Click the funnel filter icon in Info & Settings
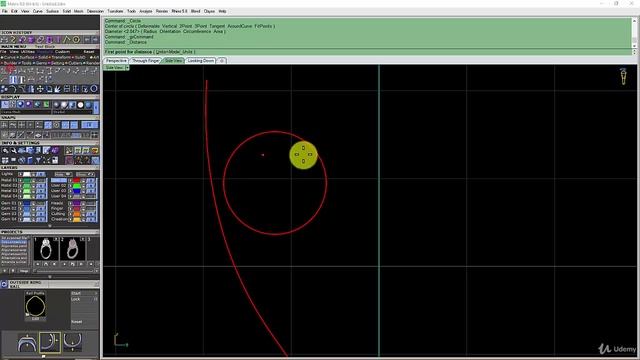The image size is (640, 360). point(38,160)
